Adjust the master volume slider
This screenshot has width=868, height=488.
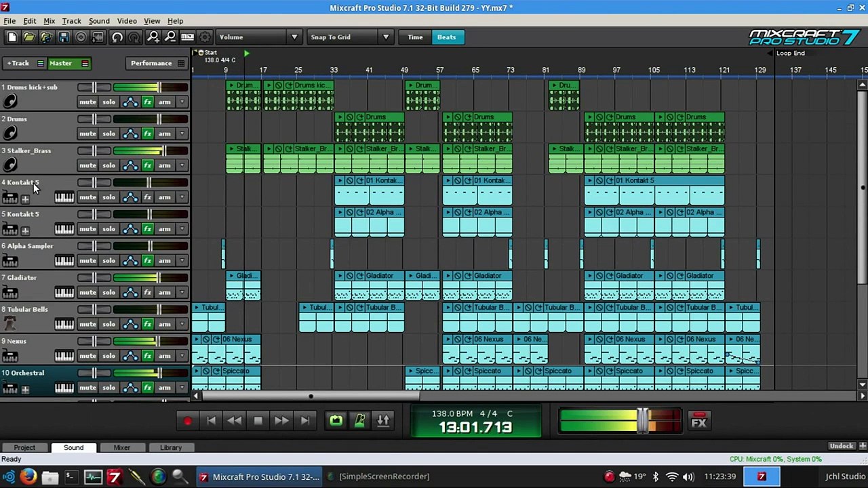pyautogui.click(x=643, y=421)
